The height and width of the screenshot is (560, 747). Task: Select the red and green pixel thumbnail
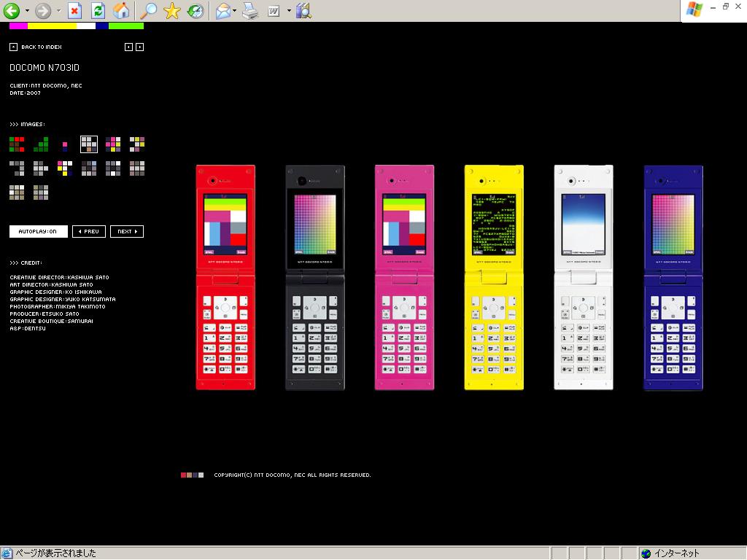17,144
